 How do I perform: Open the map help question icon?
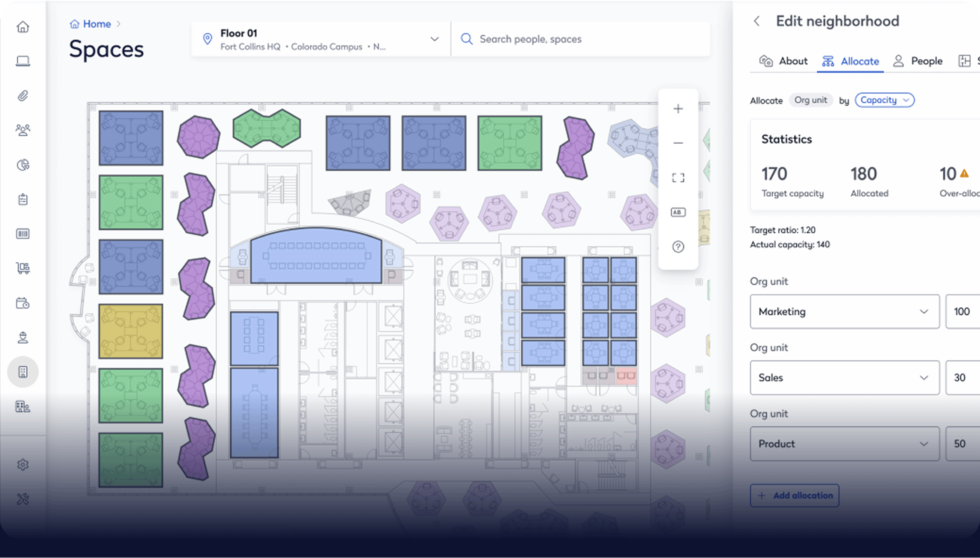click(x=678, y=247)
